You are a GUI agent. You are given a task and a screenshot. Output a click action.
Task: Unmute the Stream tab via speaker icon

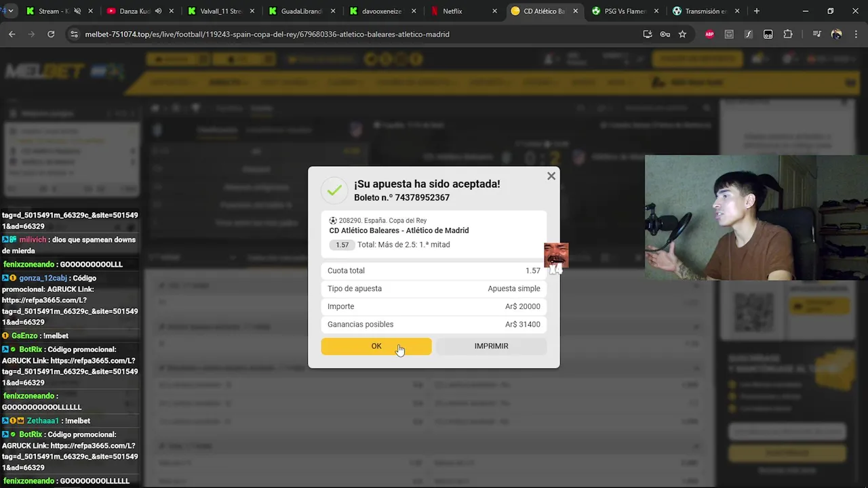click(77, 11)
